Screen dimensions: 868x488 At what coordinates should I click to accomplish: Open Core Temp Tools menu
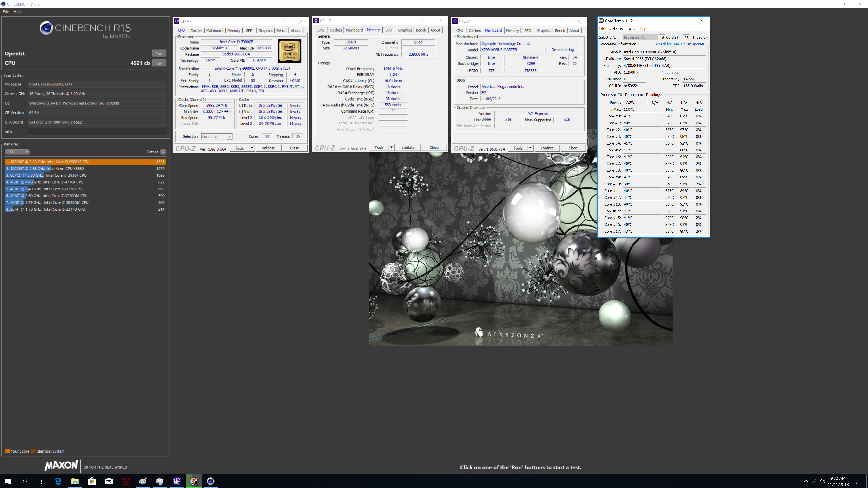pos(630,28)
